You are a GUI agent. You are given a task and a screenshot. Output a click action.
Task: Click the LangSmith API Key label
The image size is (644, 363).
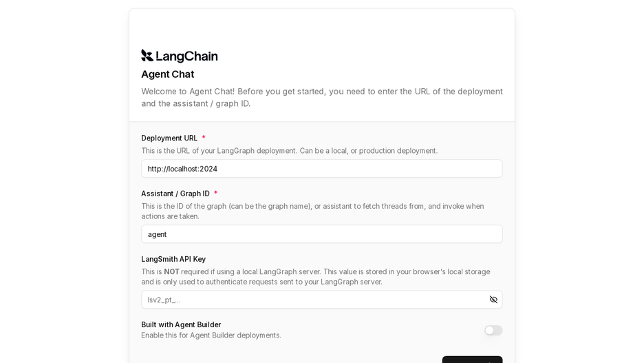173,259
